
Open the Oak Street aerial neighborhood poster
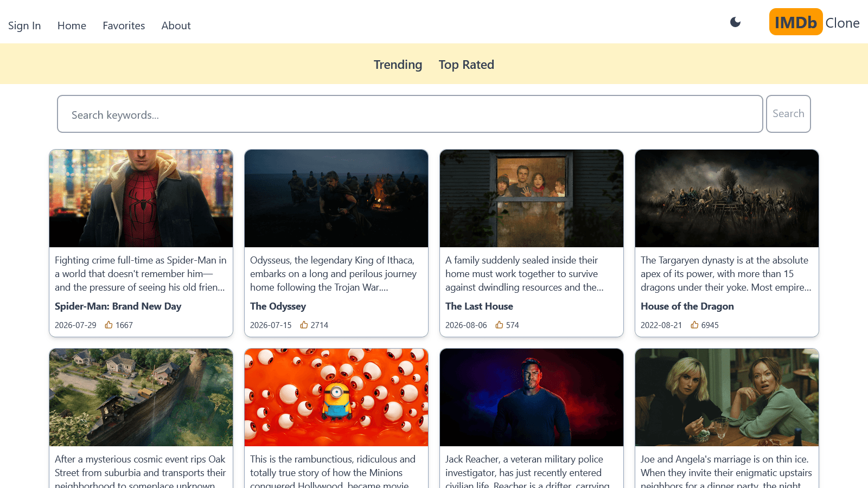click(x=141, y=397)
